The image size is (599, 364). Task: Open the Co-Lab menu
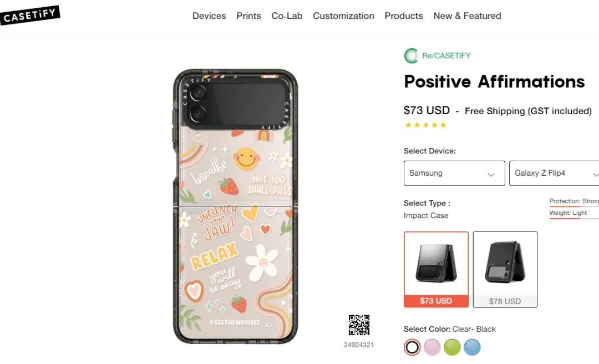point(286,16)
